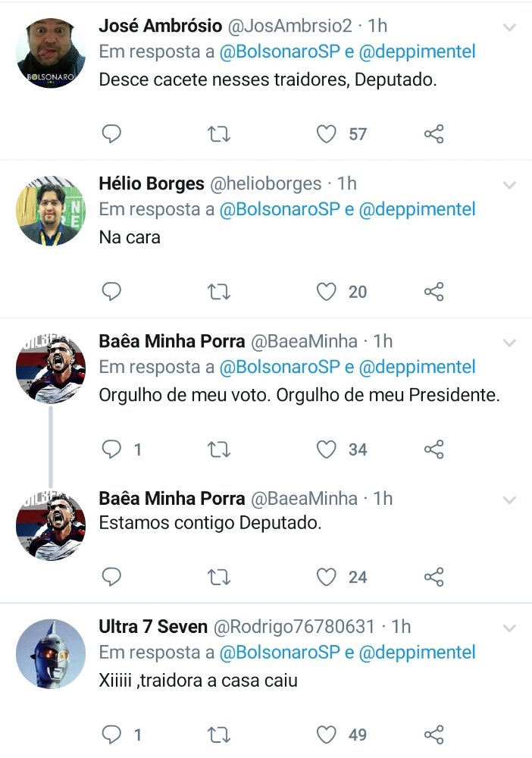Reply to José Ambrósio's tweet
The image size is (532, 758).
(x=111, y=134)
